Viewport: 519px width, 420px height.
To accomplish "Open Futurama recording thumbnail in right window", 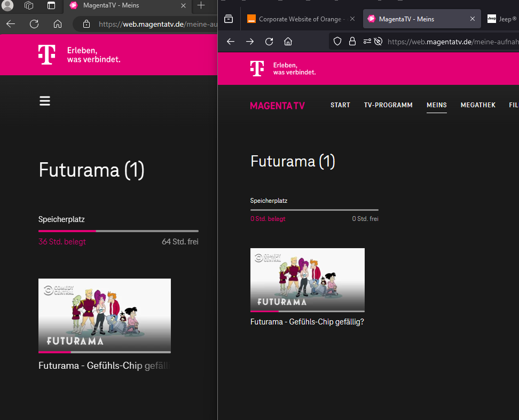I will [308, 280].
